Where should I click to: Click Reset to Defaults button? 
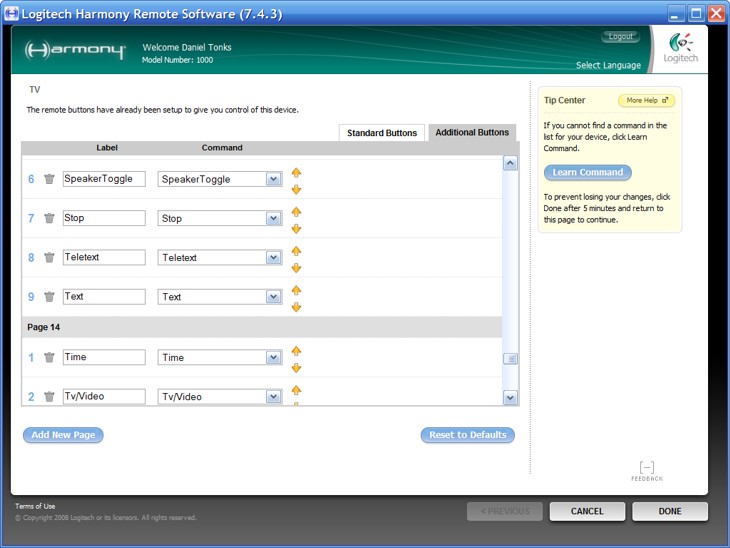click(467, 435)
